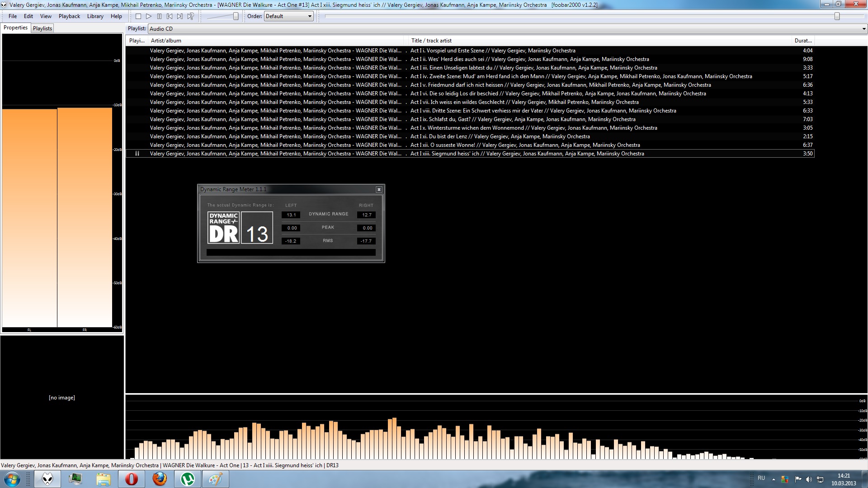Sort by Artist/album column header
868x488 pixels.
tap(276, 41)
